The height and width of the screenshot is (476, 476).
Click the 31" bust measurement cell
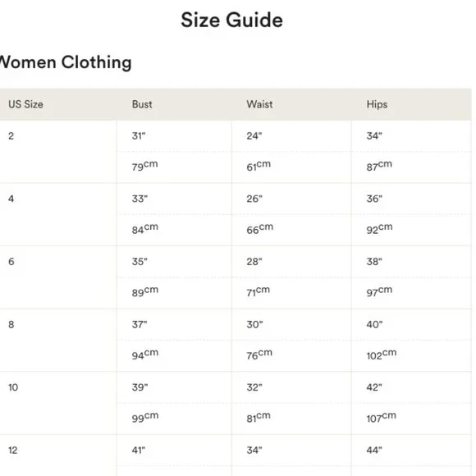coord(139,135)
